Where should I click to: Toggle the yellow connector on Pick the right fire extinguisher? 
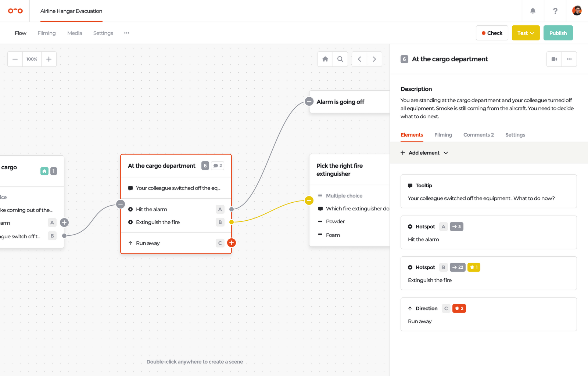309,200
